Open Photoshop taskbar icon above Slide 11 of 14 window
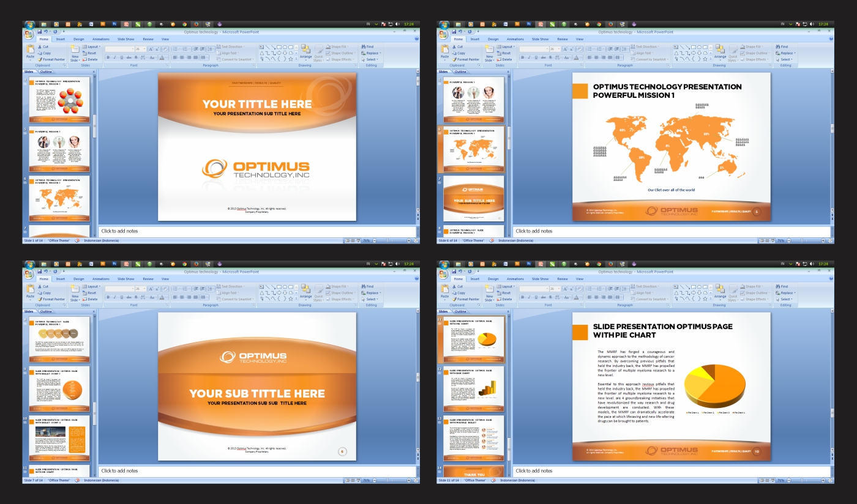Screen dimensions: 857x504 point(529,264)
